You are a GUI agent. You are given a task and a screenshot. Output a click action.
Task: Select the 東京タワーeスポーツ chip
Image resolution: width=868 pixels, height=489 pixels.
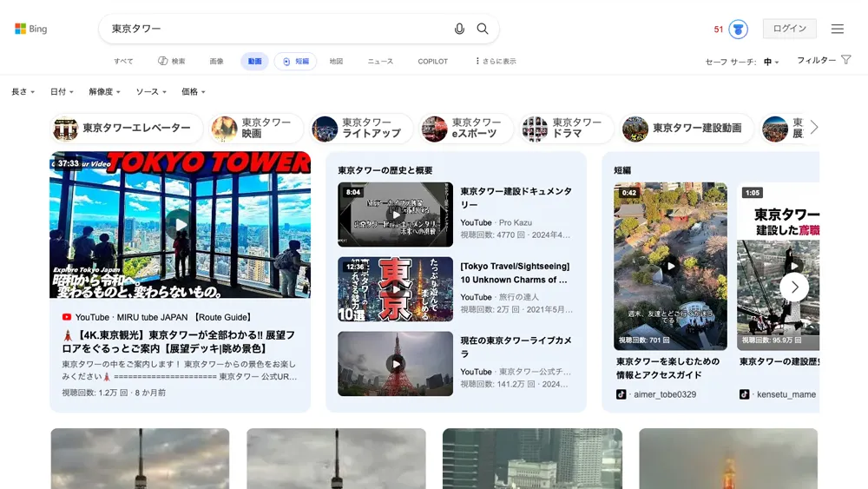[x=465, y=128]
